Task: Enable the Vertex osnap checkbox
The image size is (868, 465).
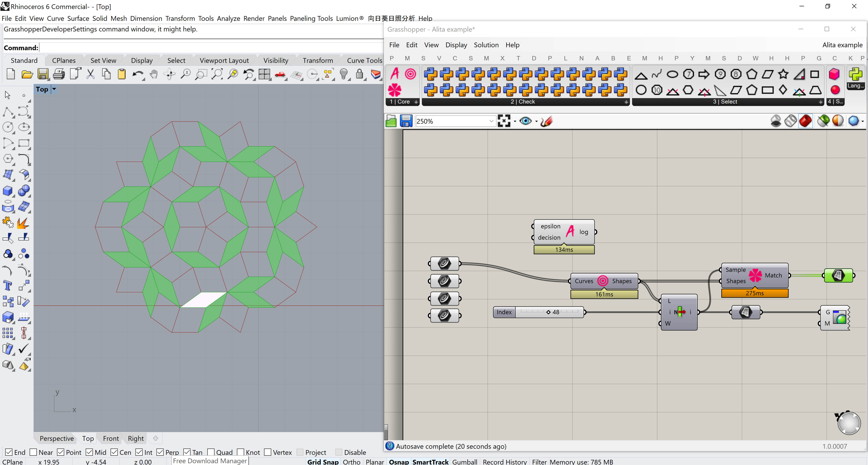Action: point(268,452)
